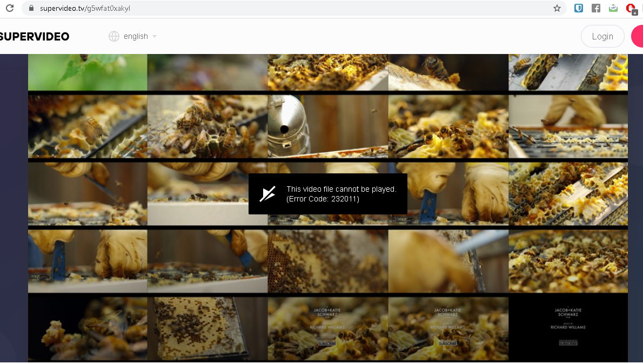The image size is (643, 364).
Task: Open the red stop-hand ad blocker extension
Action: 631,8
